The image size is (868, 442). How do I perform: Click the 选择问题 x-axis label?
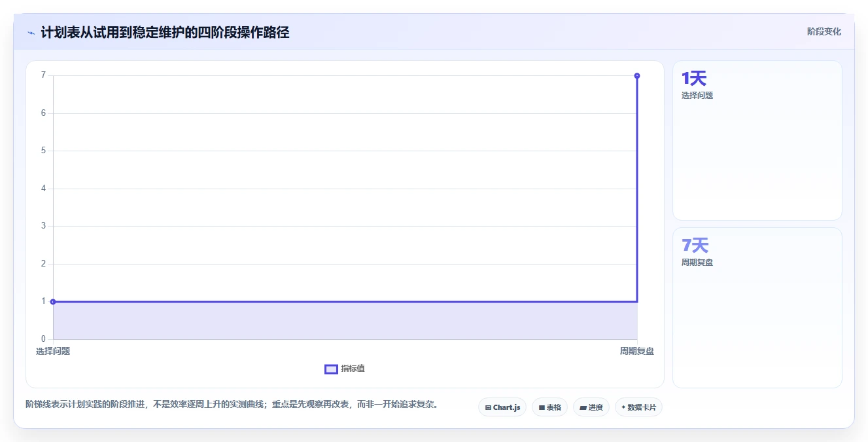point(53,351)
